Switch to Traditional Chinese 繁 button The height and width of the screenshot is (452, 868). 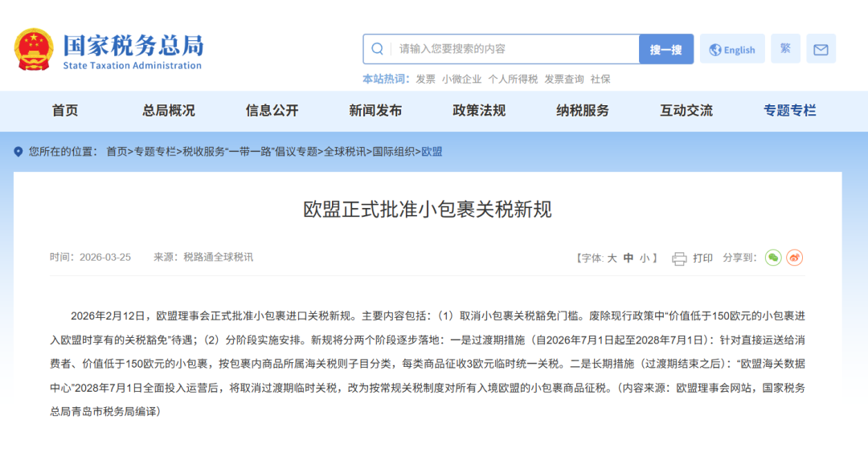tap(785, 49)
